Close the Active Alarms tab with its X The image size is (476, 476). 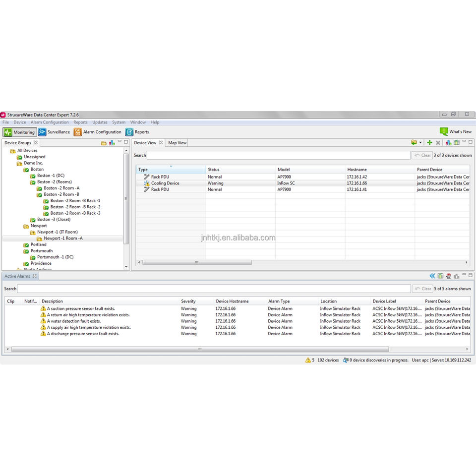coord(35,276)
